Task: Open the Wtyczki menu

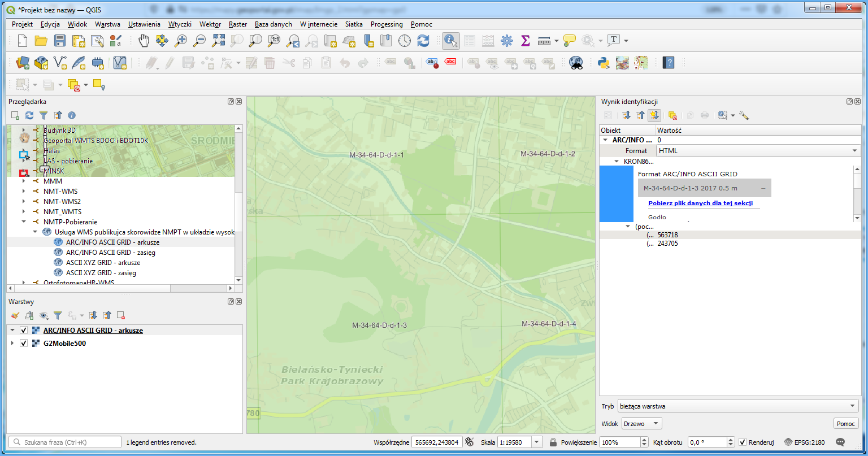Action: (180, 24)
